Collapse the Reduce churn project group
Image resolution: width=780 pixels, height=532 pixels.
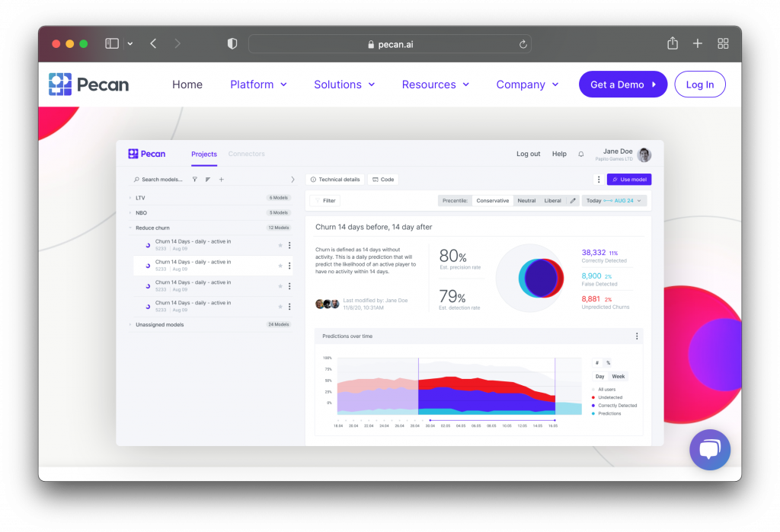point(130,228)
